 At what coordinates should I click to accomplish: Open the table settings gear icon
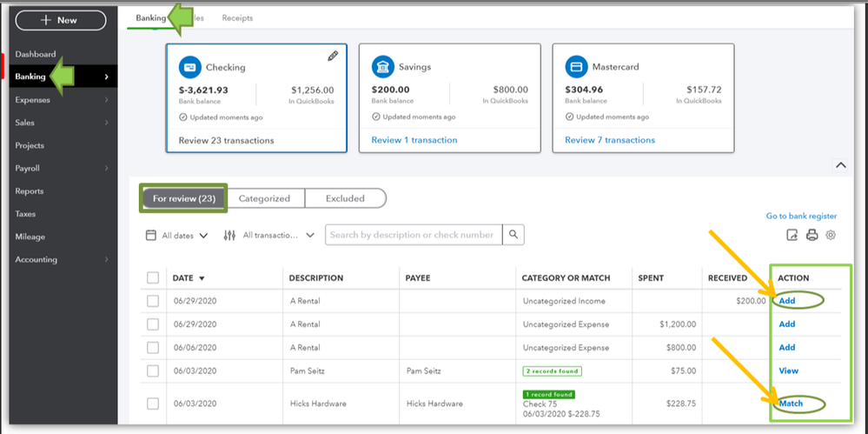click(x=831, y=235)
